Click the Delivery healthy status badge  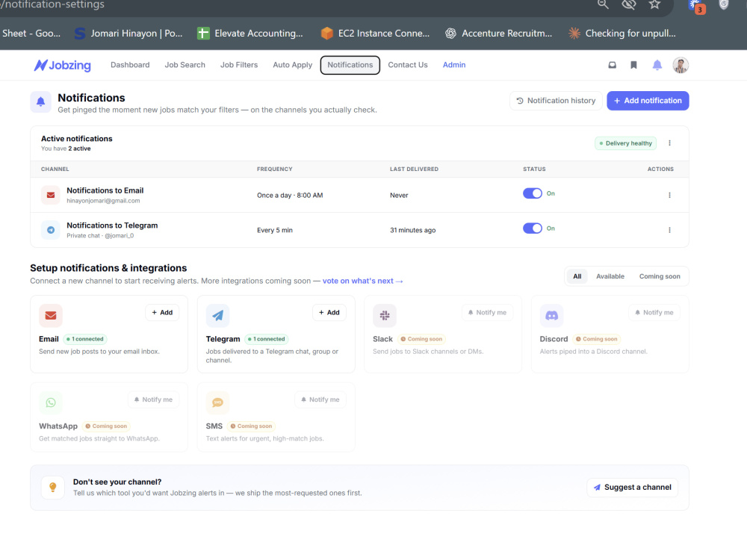pyautogui.click(x=625, y=143)
